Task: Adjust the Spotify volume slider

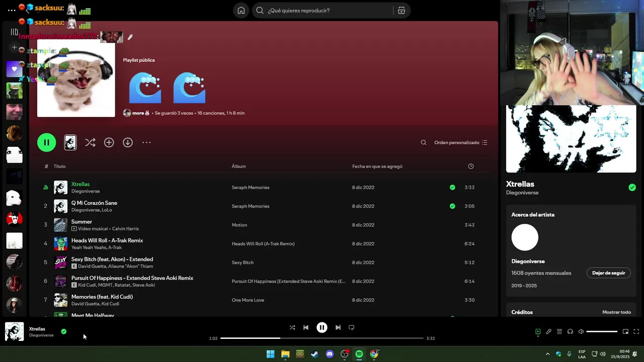Action: point(602,331)
